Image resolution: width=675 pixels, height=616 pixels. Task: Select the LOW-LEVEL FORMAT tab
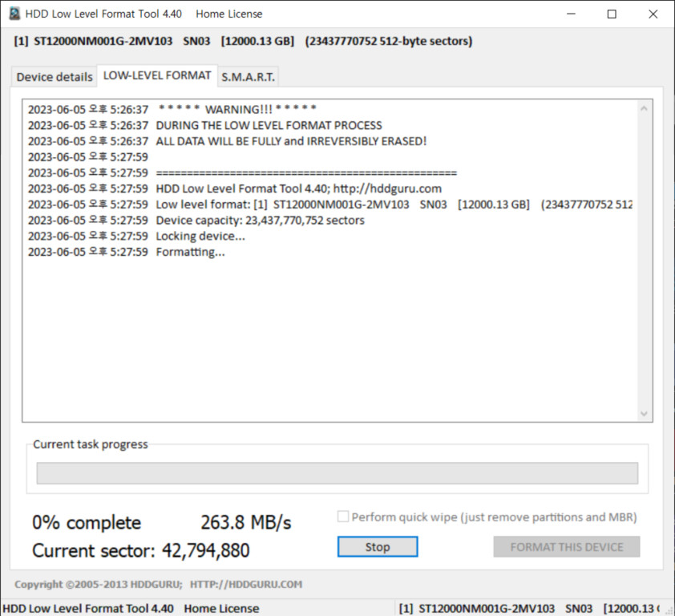pyautogui.click(x=157, y=76)
